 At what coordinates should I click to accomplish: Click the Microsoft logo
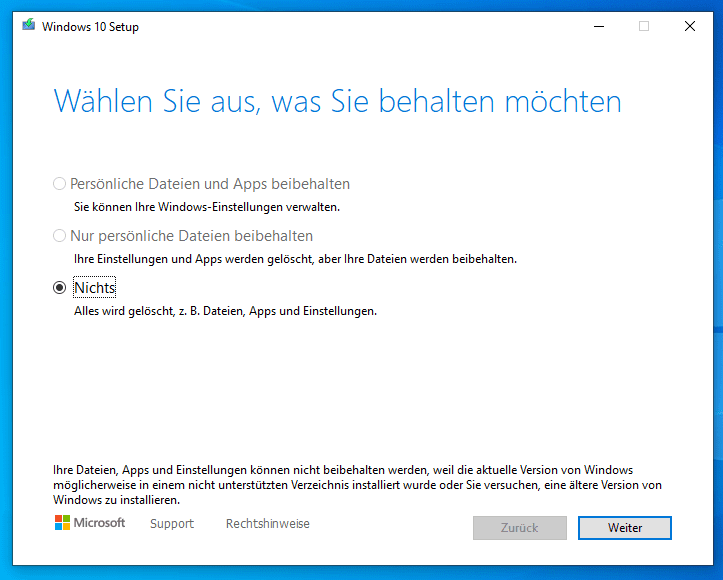(x=90, y=523)
